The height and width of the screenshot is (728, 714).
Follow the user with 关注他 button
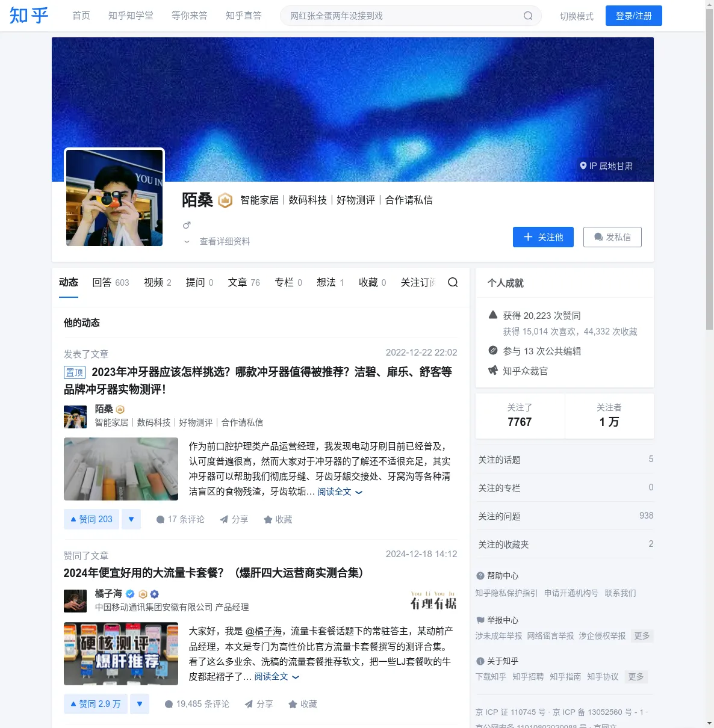543,237
